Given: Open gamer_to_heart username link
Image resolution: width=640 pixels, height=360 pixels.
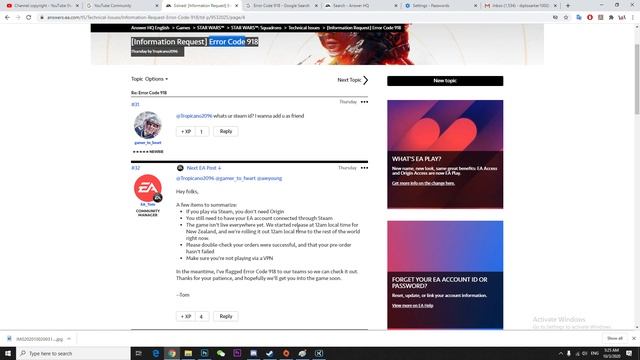Looking at the screenshot, I should 148,142.
